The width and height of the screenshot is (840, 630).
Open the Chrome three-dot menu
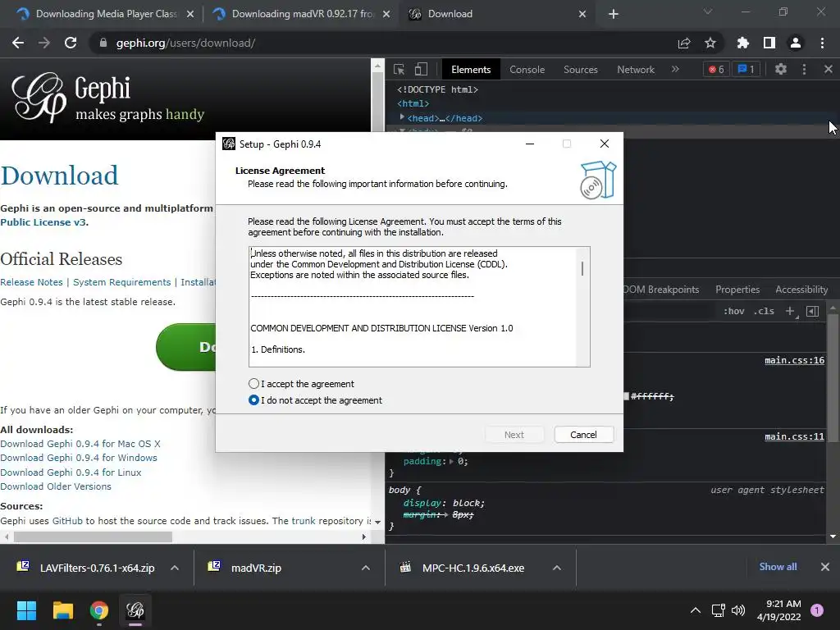[822, 43]
